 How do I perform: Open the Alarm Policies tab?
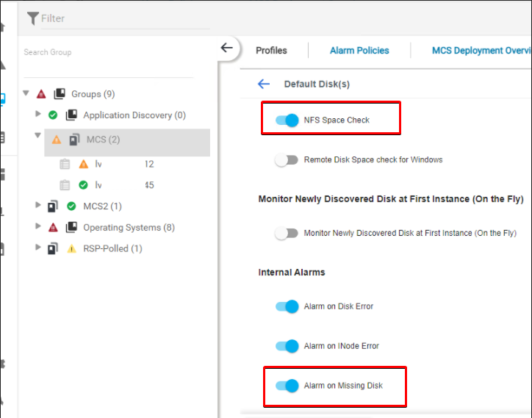pyautogui.click(x=359, y=51)
